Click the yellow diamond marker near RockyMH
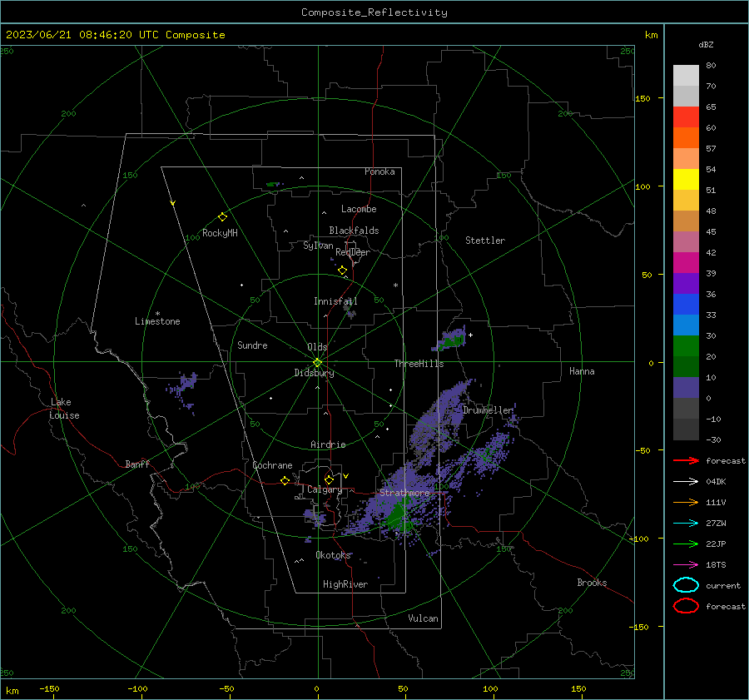Screen dimensions: 749x700 222,217
